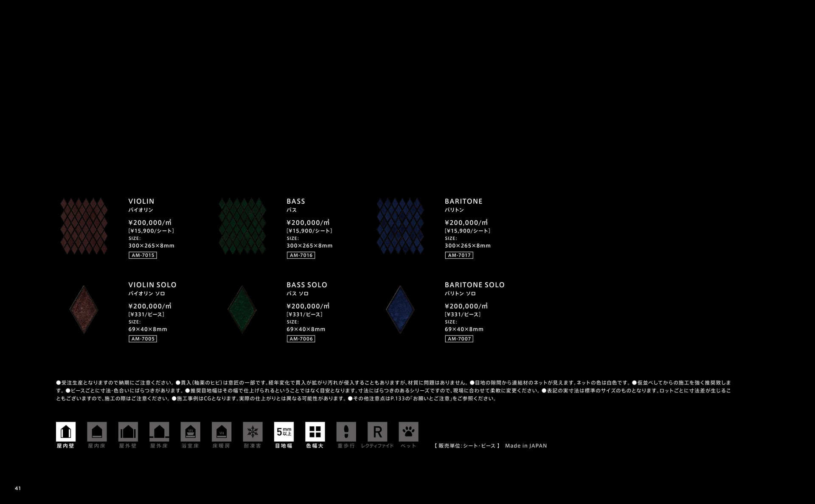Image resolution: width=815 pixels, height=504 pixels.
Task: Click page number 41
Action: pos(18,488)
